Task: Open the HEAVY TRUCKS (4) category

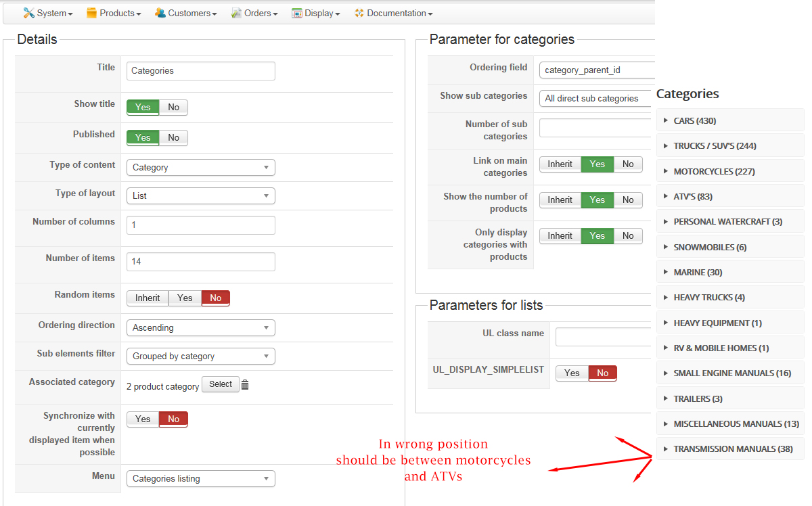Action: [730, 298]
